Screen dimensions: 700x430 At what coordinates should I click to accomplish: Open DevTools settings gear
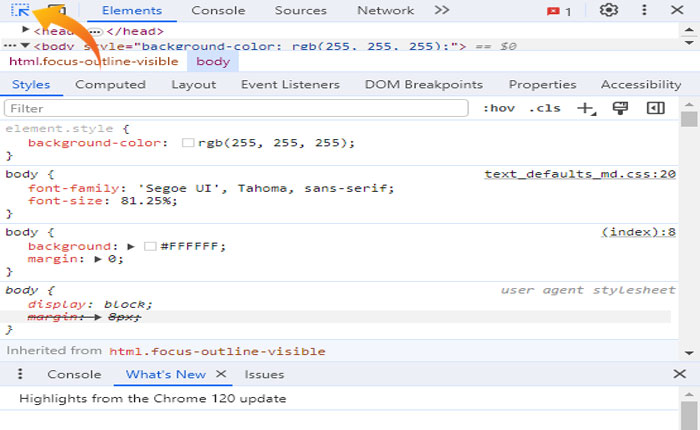(609, 11)
